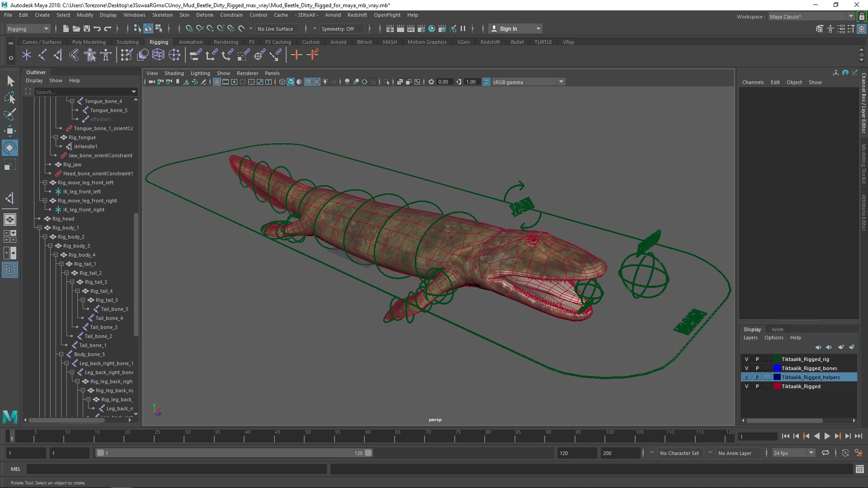Collapse the Rig_tail_1 outliner node

61,264
